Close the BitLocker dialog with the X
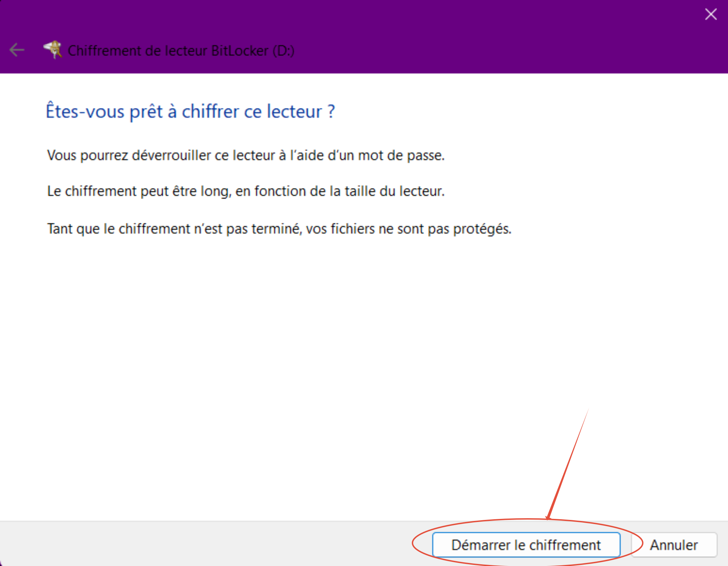The height and width of the screenshot is (566, 728). [x=710, y=14]
